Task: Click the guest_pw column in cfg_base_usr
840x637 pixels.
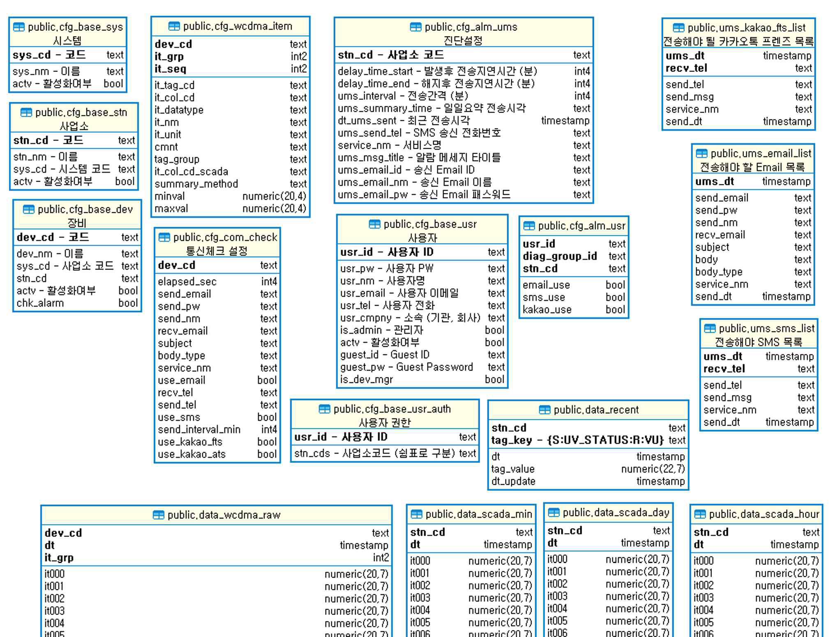Action: pos(422,367)
